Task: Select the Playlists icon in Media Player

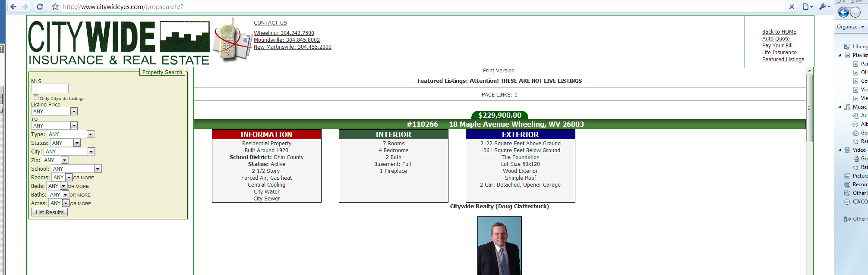Action: point(848,55)
